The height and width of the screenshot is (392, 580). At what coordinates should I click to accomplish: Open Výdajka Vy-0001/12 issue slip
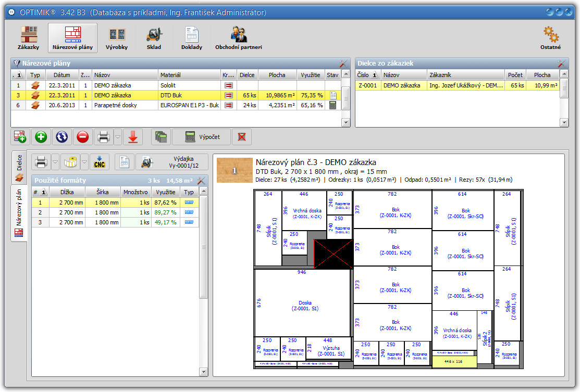[172, 162]
